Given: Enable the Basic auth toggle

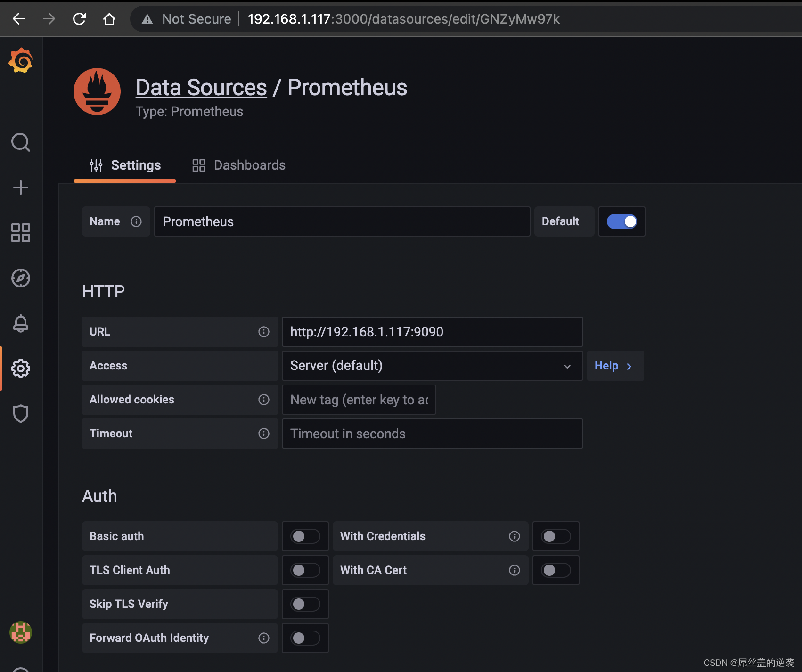Looking at the screenshot, I should point(305,536).
